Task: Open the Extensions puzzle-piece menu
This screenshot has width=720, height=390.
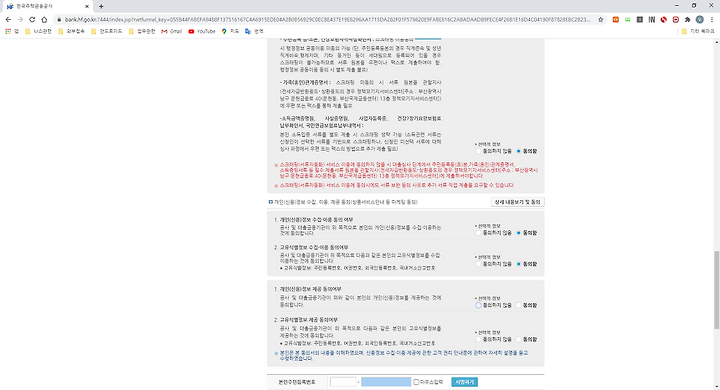Action: pyautogui.click(x=687, y=20)
